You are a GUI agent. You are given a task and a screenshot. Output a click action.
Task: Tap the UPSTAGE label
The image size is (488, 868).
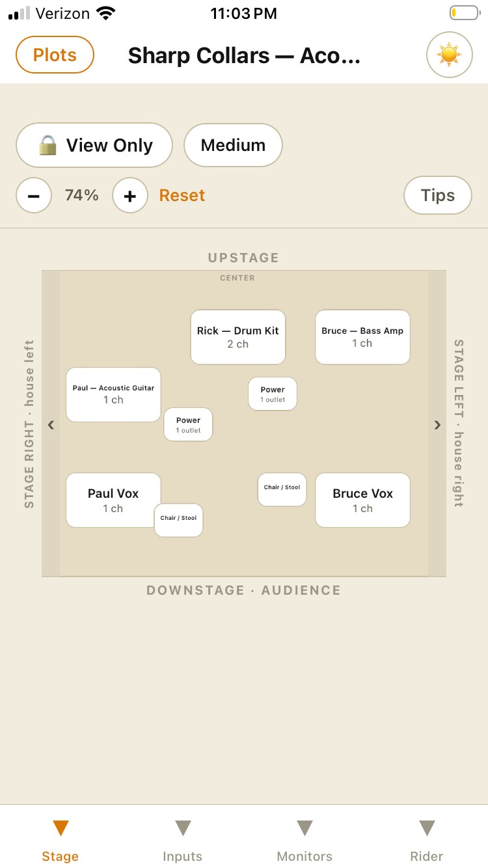(243, 258)
